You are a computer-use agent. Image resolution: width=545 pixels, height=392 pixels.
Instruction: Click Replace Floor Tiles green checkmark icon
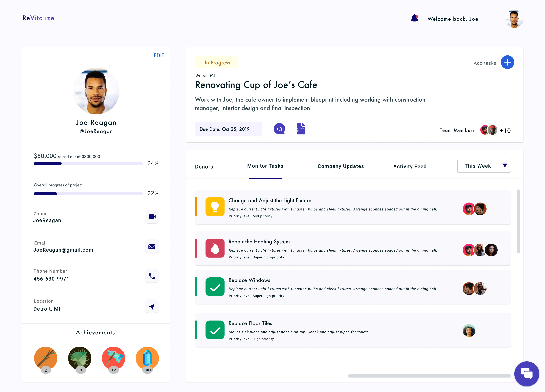(215, 330)
